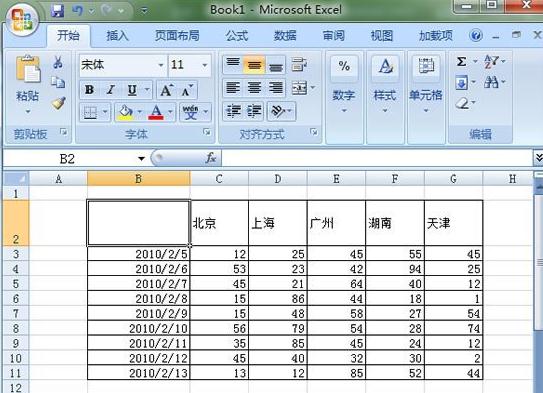Apply the red font color swatch

[x=156, y=112]
